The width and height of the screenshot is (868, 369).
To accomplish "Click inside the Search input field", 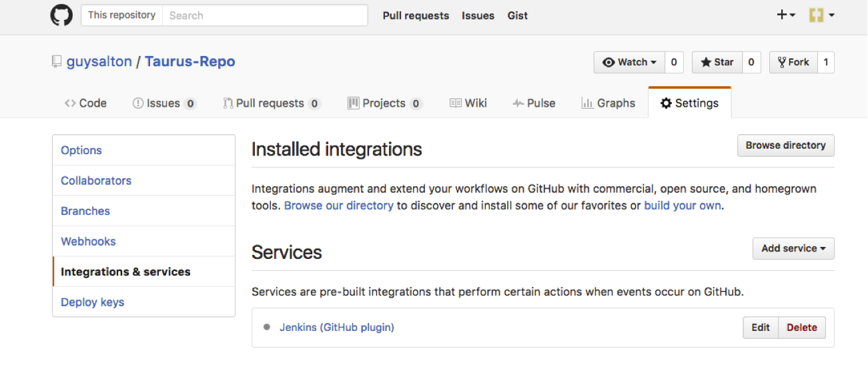I will [264, 15].
